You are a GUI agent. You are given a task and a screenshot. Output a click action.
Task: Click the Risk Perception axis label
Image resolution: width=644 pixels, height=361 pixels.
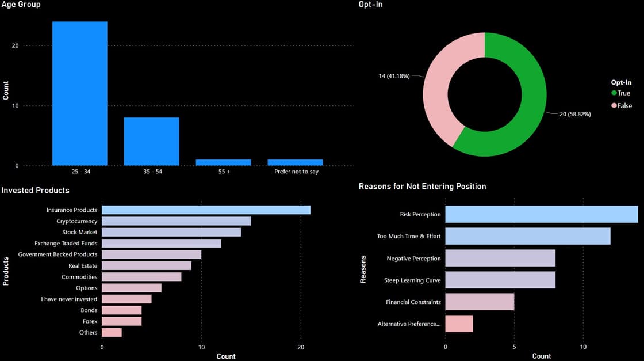[420, 215]
